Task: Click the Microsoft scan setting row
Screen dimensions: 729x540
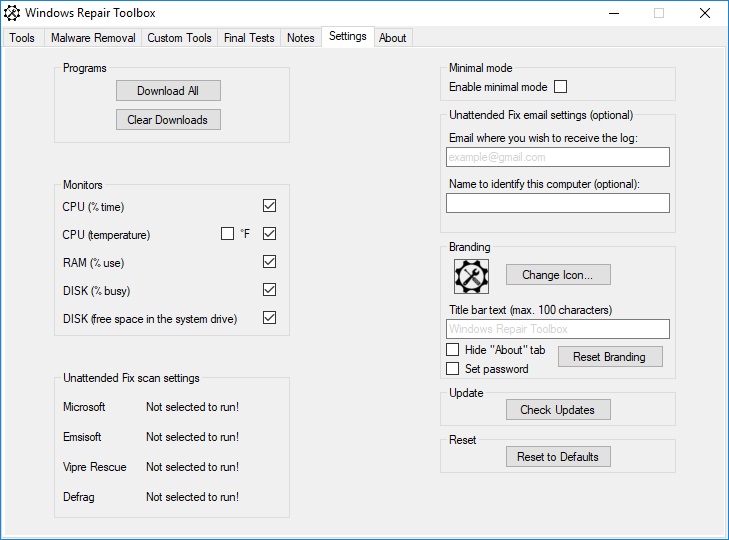Action: (151, 407)
